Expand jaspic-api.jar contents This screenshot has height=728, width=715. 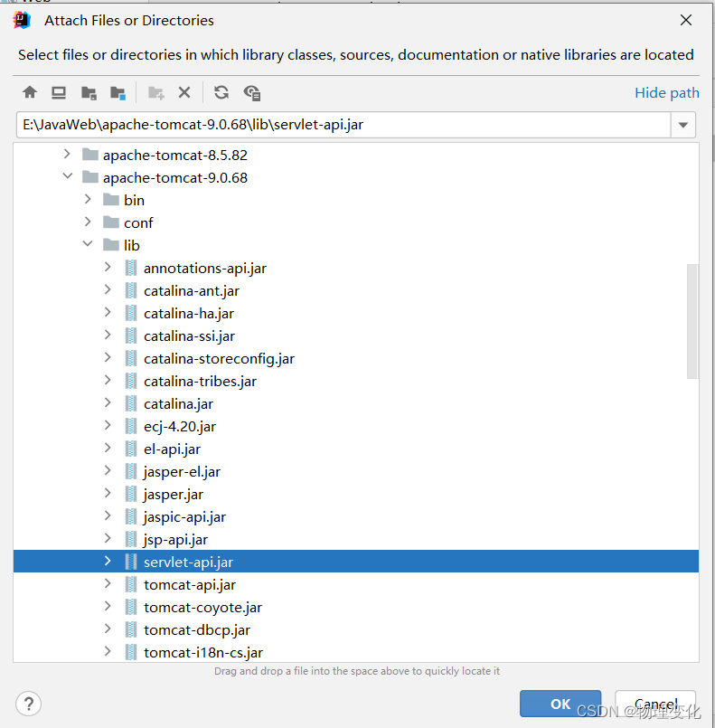pyautogui.click(x=108, y=515)
